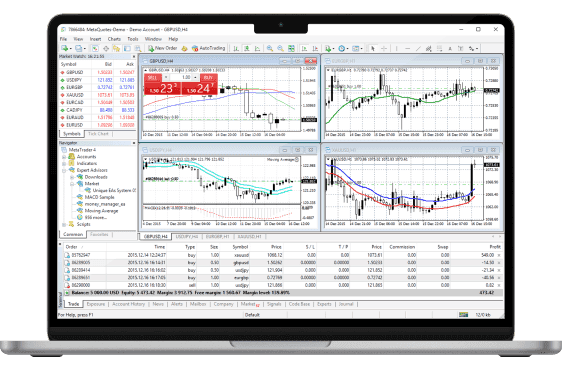This screenshot has height=370, width=562.
Task: Open the Account History terminal tab
Action: click(128, 304)
